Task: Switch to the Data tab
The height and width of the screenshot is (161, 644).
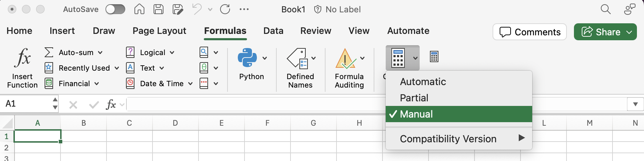Action: [273, 31]
